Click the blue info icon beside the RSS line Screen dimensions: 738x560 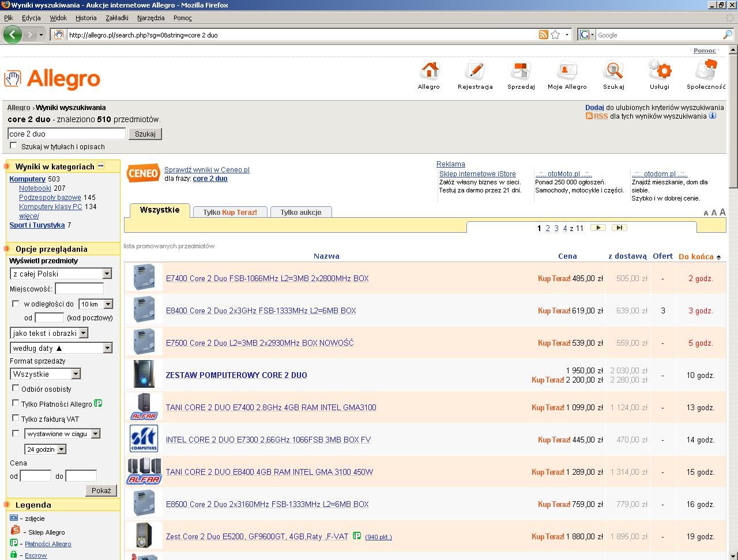click(x=713, y=116)
